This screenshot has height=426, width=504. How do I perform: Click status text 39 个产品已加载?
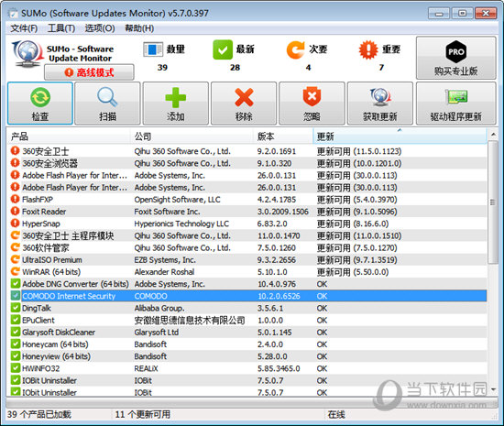39,414
